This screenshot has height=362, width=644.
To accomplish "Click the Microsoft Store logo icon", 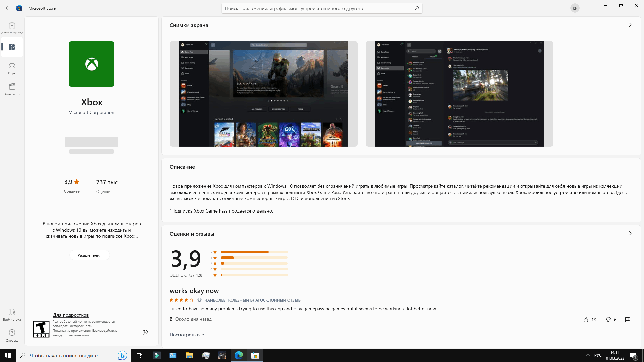I will click(19, 8).
